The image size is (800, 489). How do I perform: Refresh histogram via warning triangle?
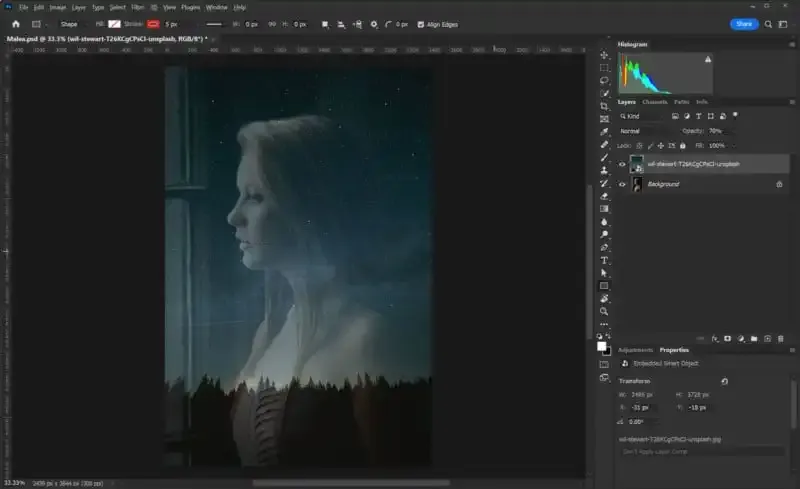pyautogui.click(x=708, y=59)
